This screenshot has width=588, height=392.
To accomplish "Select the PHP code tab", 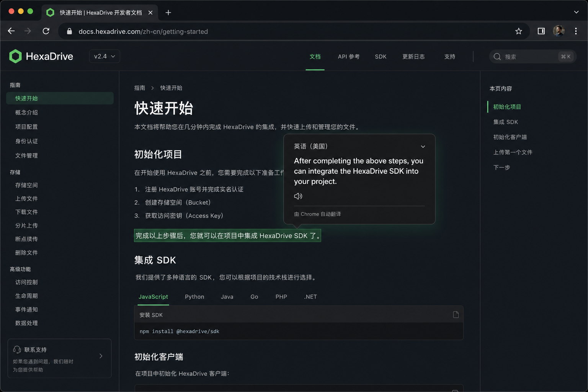I will 281,297.
